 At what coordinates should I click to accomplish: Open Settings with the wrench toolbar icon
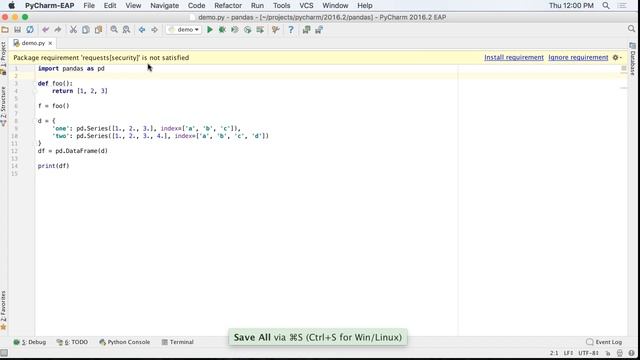(x=276, y=30)
